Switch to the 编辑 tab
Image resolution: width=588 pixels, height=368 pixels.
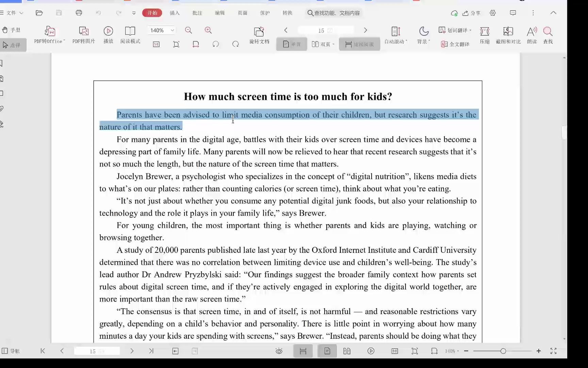point(220,13)
